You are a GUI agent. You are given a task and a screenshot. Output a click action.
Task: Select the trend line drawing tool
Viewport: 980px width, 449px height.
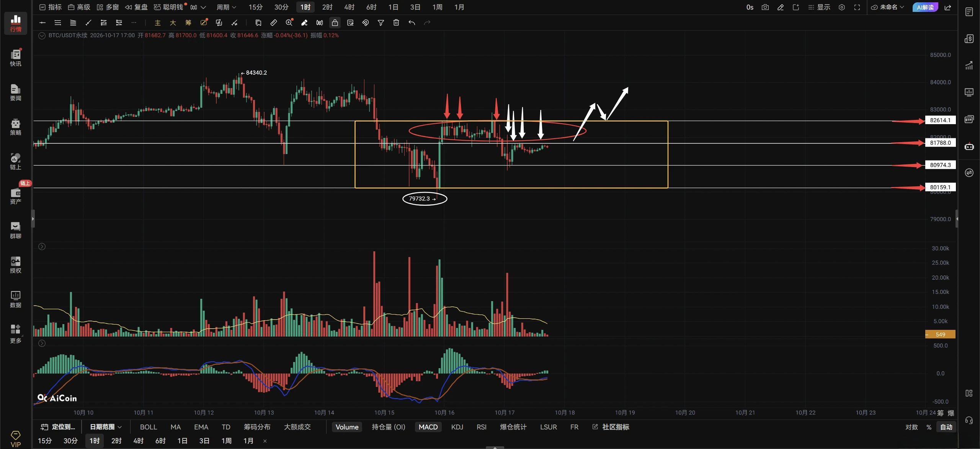(88, 23)
